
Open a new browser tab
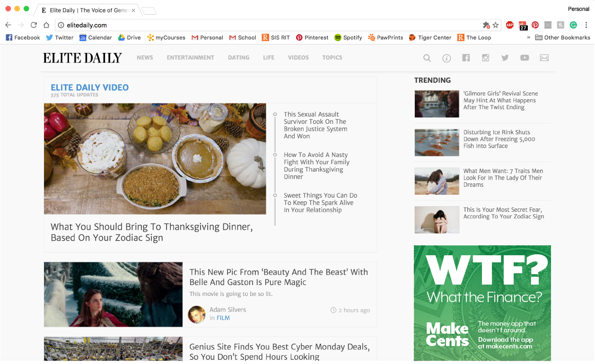(x=149, y=10)
